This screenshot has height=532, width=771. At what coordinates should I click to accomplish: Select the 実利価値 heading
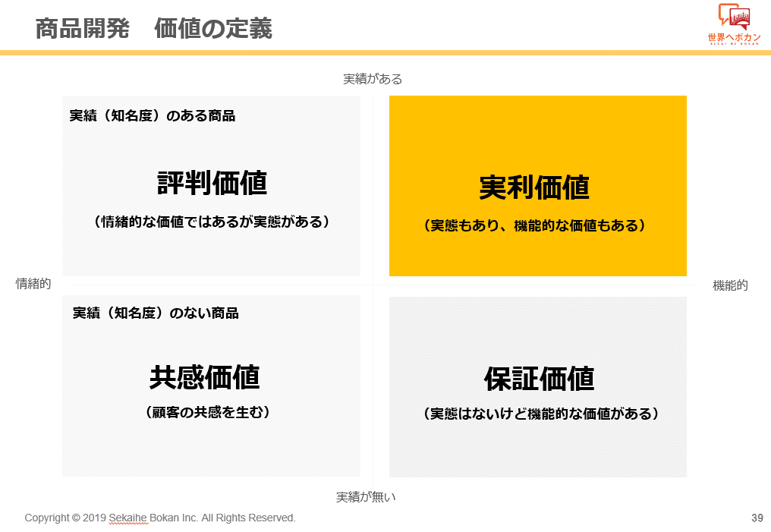pos(534,187)
